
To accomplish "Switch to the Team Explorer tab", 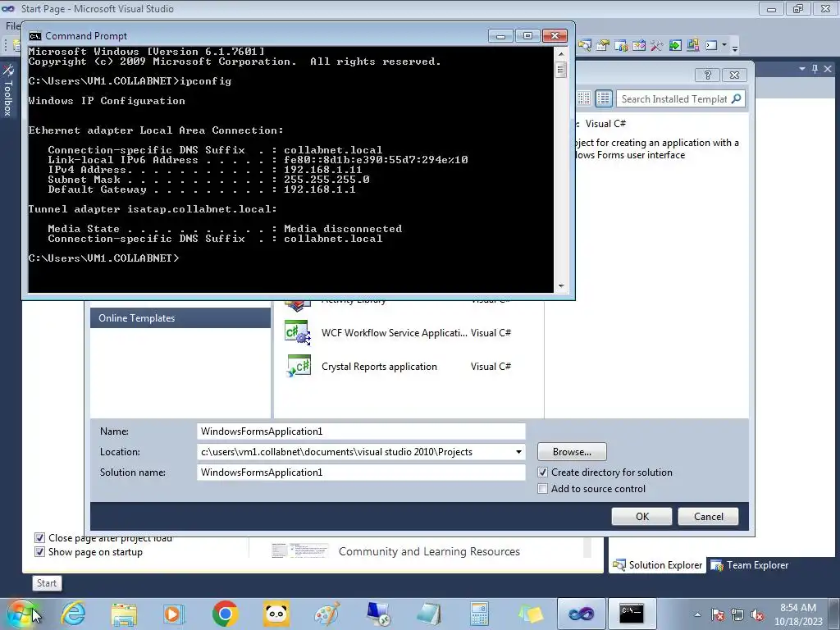I will tap(750, 565).
